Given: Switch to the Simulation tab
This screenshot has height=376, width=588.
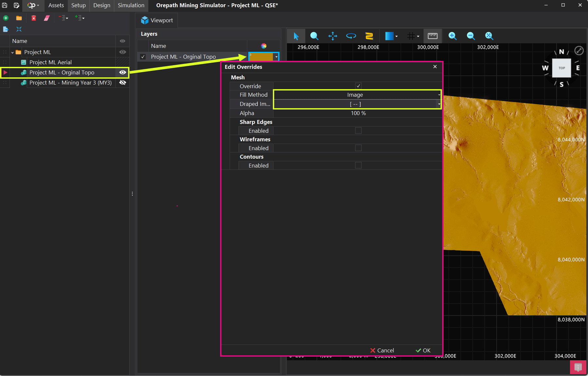Looking at the screenshot, I should pyautogui.click(x=131, y=5).
